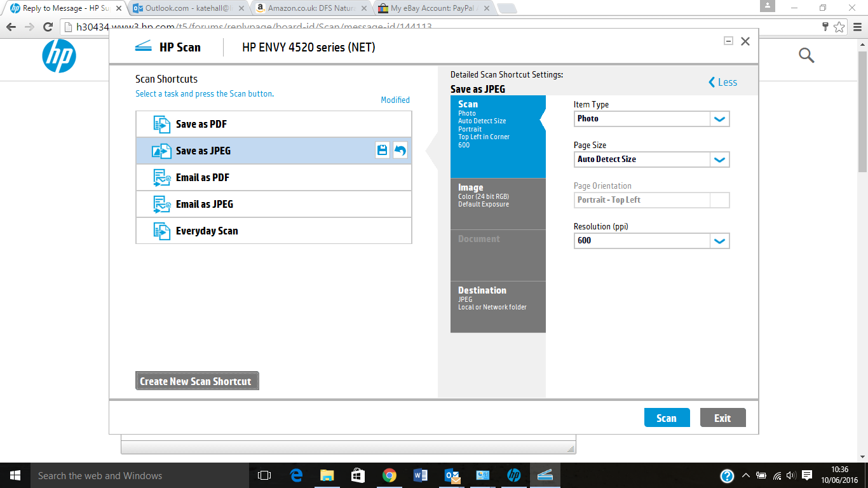Open the Resolution (ppi) dropdown
Viewport: 868px width, 488px height.
(651, 241)
